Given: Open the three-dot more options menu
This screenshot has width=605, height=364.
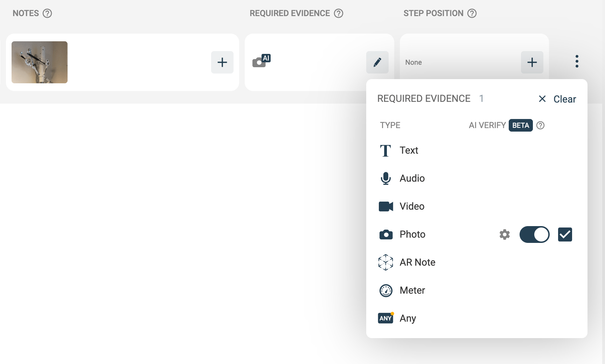Looking at the screenshot, I should [x=577, y=61].
